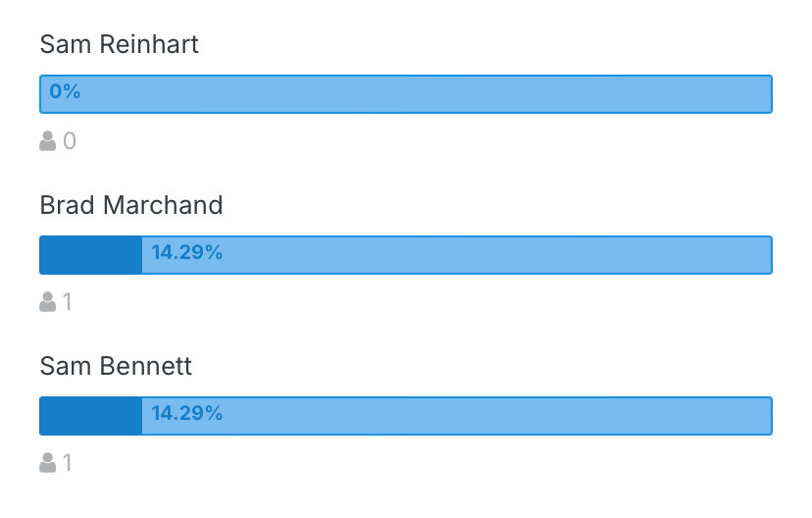Click the first name Brad

coord(68,205)
